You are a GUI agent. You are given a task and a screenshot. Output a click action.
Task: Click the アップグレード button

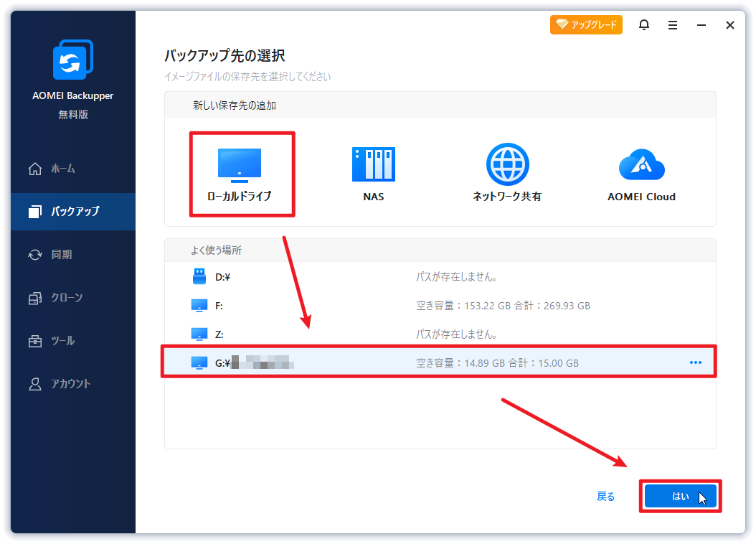(x=586, y=24)
